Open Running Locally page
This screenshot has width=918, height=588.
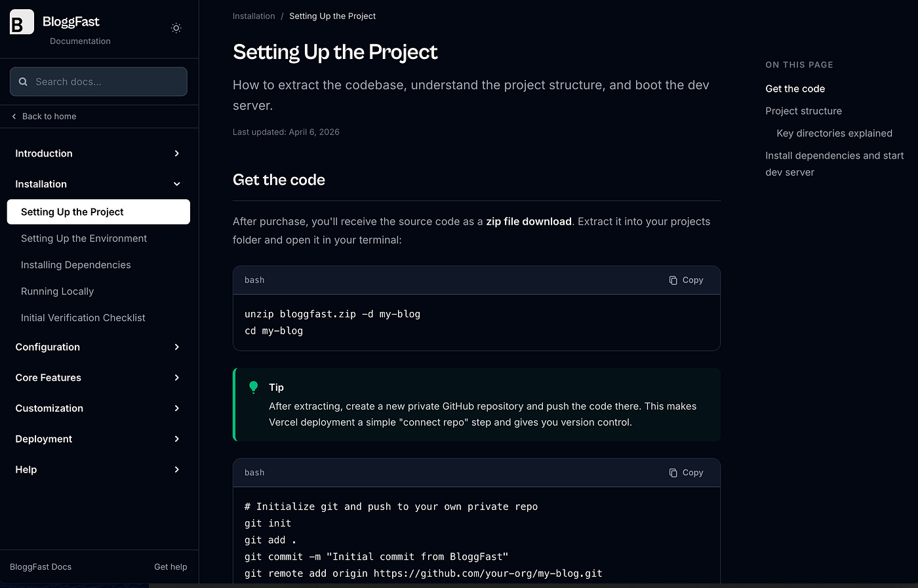(58, 291)
